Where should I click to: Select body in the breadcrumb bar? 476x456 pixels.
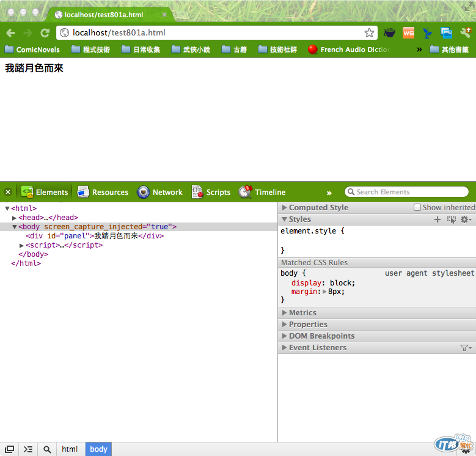point(98,449)
